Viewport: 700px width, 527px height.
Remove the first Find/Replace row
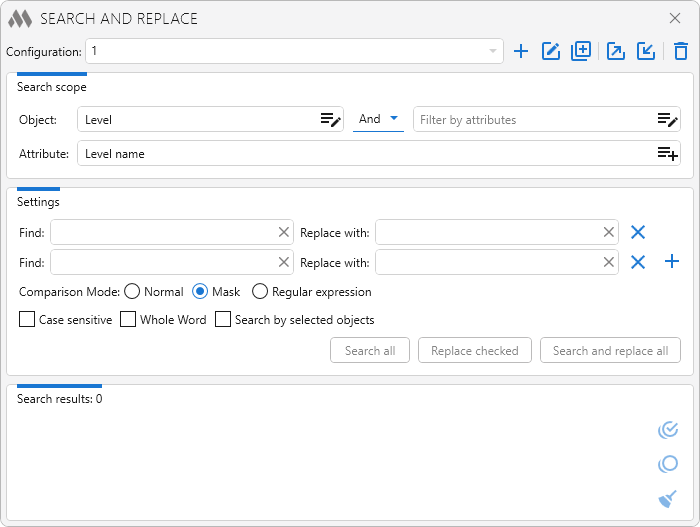[x=638, y=232]
